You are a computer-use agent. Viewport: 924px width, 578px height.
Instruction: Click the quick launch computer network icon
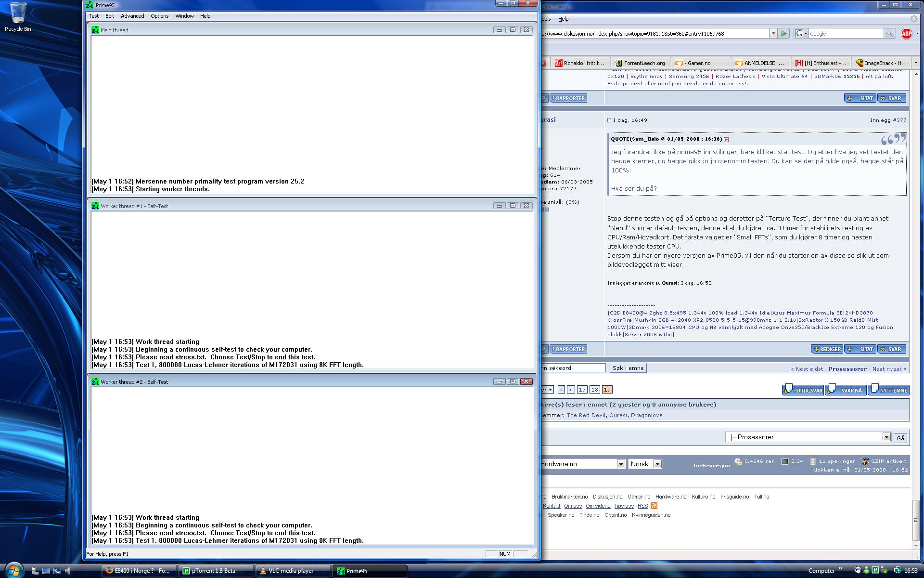tap(35, 571)
